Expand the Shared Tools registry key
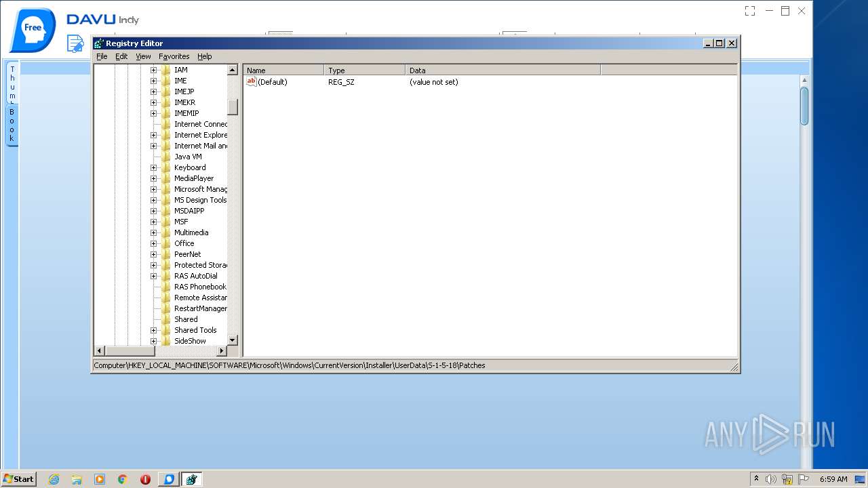The height and width of the screenshot is (488, 868). 153,330
